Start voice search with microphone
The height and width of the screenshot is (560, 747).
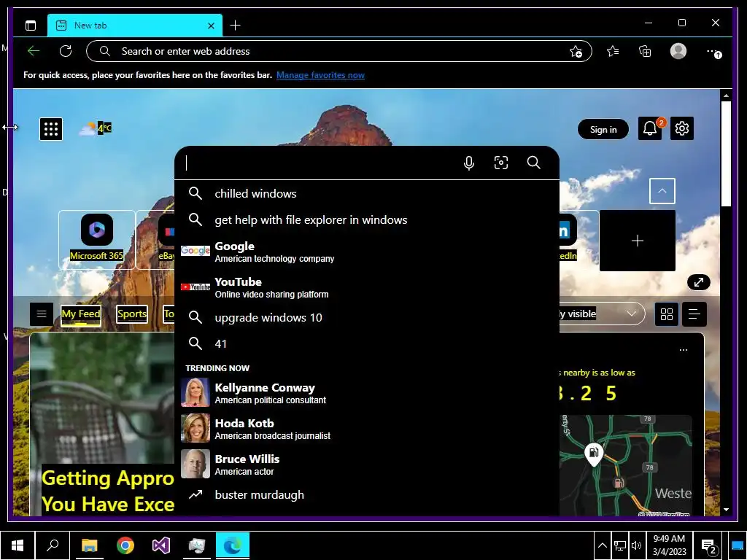pos(469,163)
